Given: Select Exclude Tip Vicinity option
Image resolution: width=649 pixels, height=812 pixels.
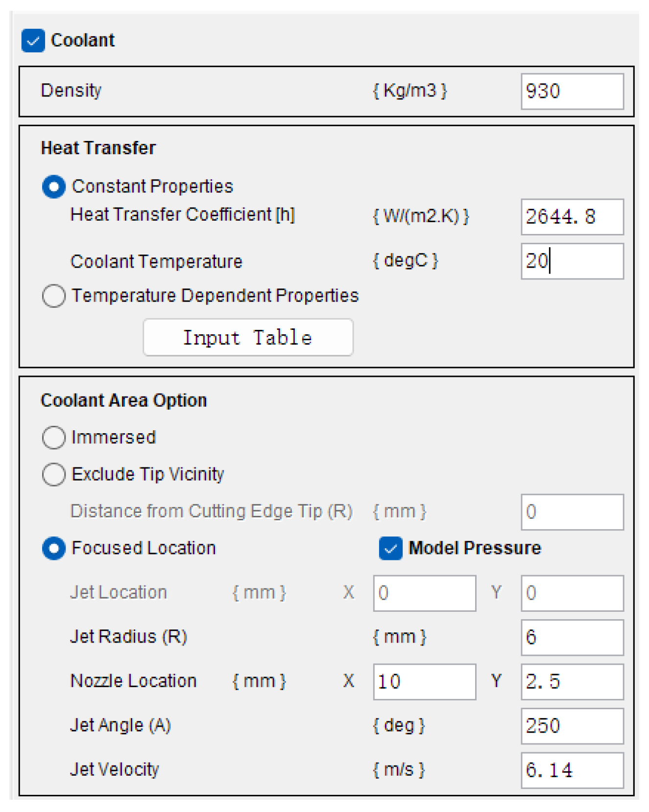Looking at the screenshot, I should click(x=54, y=474).
